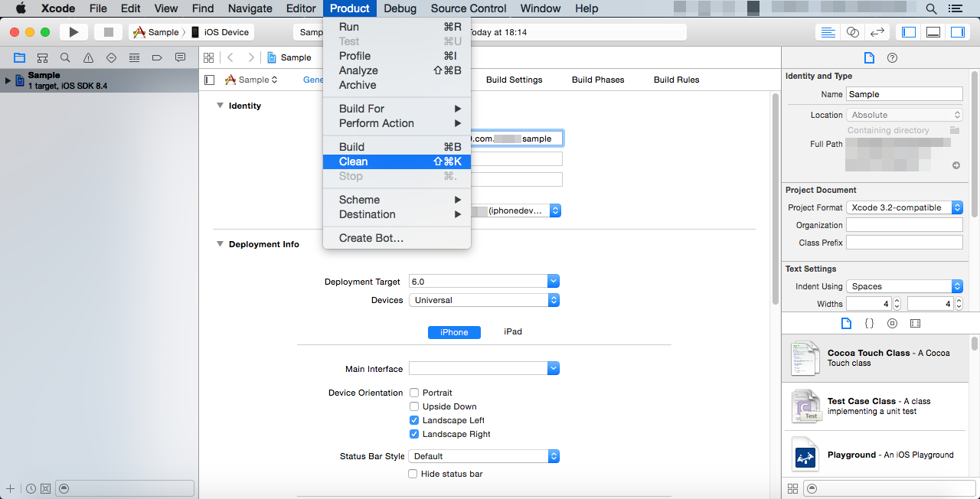Open the Symbol navigator icon
Viewport: 980px width, 499px height.
click(x=42, y=57)
